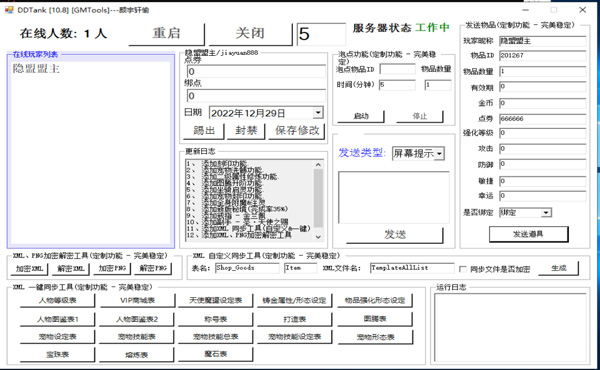Click the 宝珠表 button
This screenshot has height=370, width=600.
[x=57, y=355]
